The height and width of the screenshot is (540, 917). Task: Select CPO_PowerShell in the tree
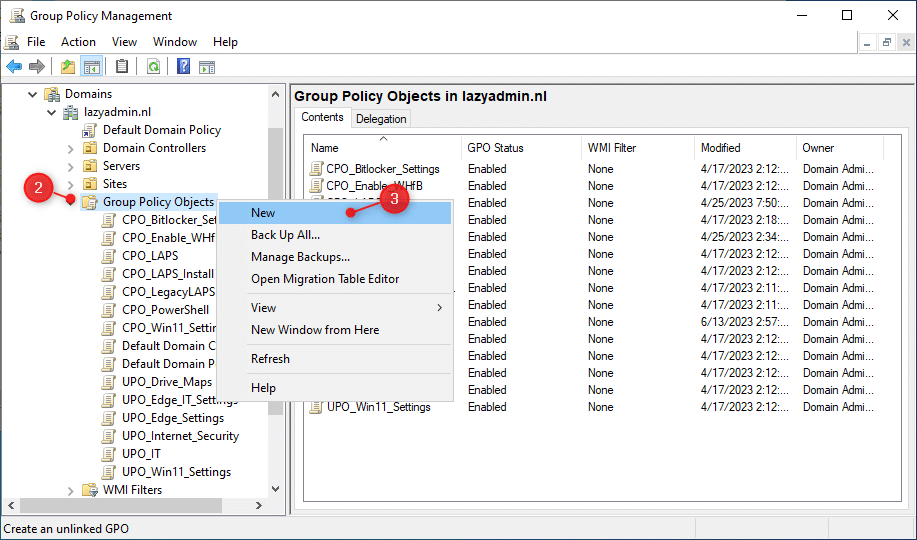coord(165,310)
